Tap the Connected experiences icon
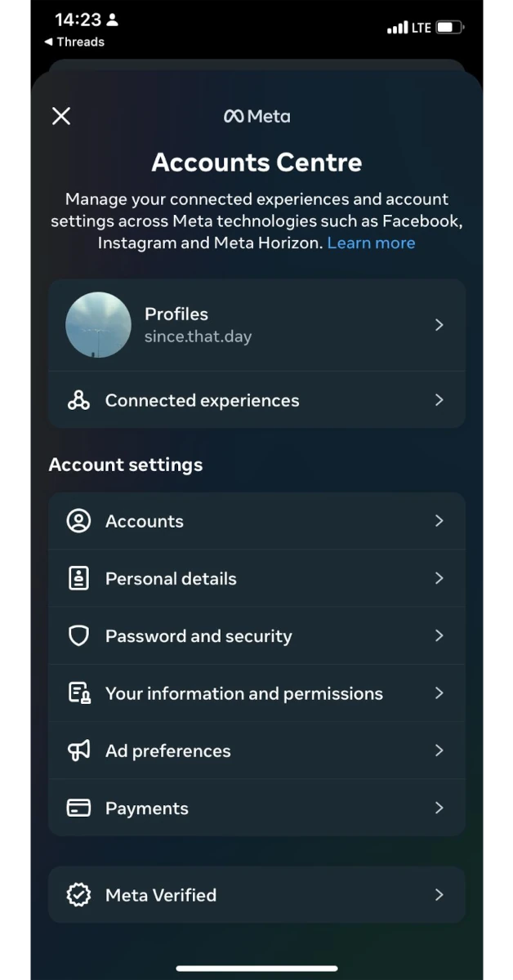513x980 pixels. [x=78, y=400]
